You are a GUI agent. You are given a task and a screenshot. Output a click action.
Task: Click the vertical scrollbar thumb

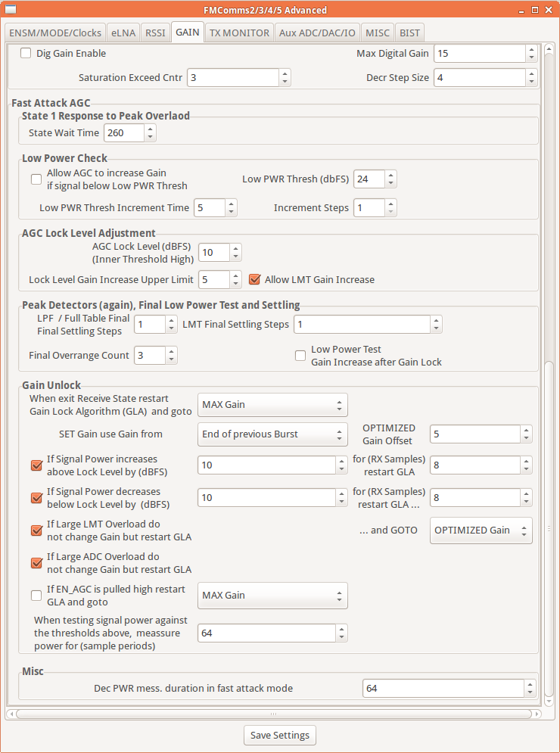pos(549,528)
